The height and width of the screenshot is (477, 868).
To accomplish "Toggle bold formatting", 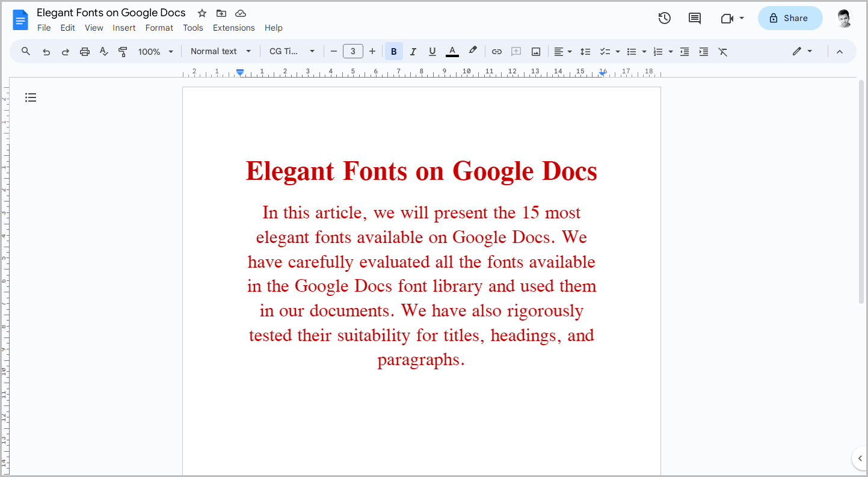I will pos(393,51).
